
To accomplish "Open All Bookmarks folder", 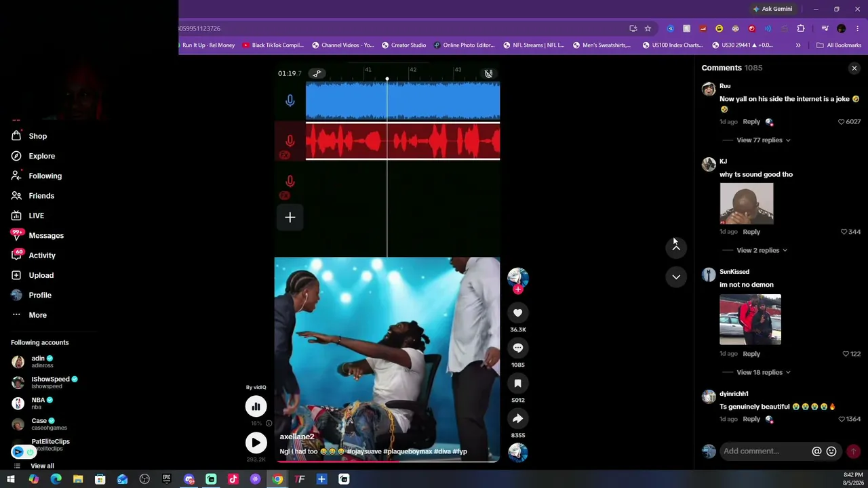I will click(x=839, y=45).
